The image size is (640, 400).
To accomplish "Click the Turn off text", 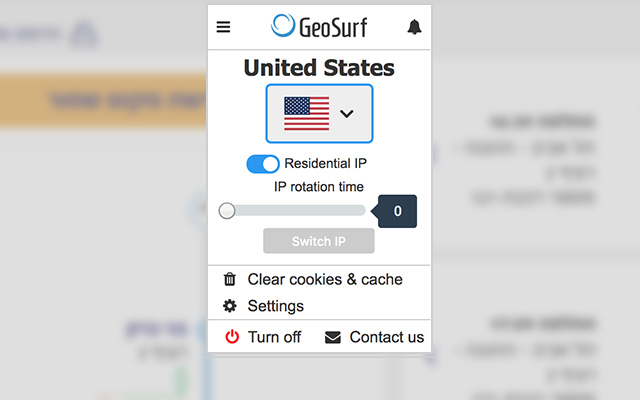I will tap(274, 337).
